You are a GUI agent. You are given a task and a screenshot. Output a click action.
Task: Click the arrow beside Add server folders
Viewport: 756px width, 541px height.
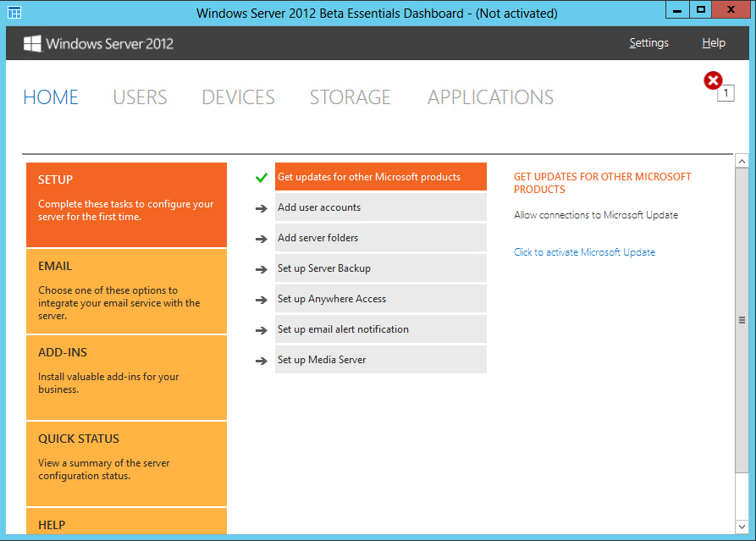click(262, 239)
